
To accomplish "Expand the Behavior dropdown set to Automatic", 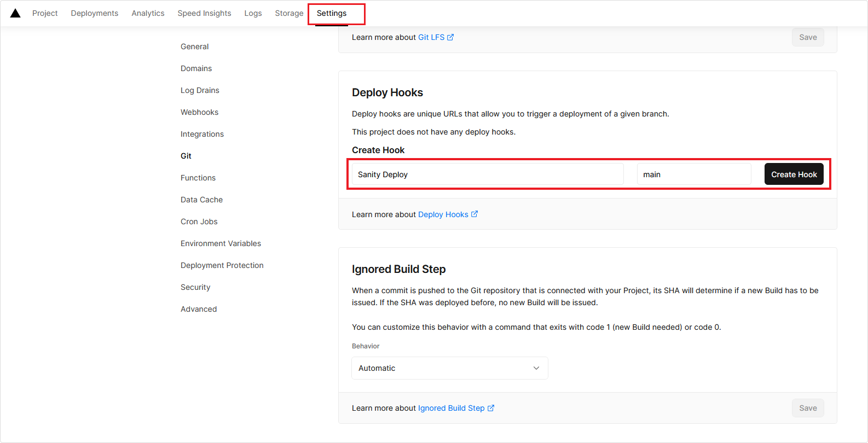I will 450,368.
